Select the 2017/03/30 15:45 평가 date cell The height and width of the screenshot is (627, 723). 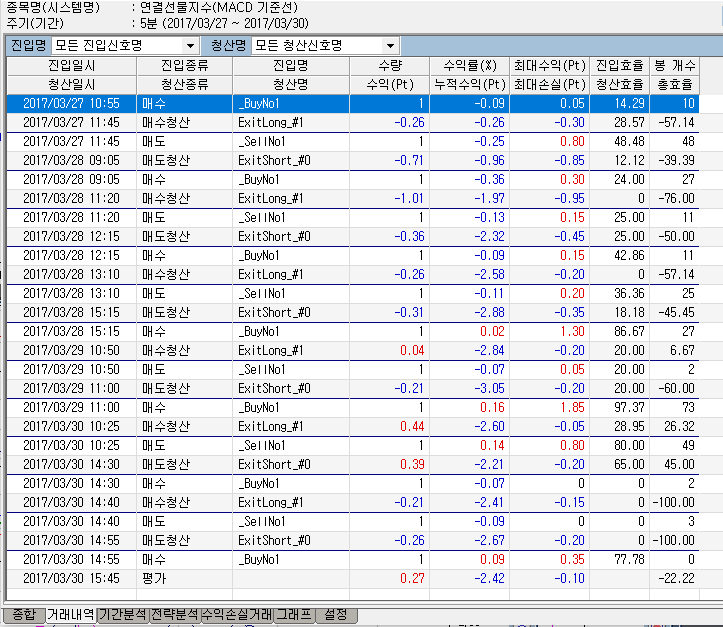(x=71, y=579)
